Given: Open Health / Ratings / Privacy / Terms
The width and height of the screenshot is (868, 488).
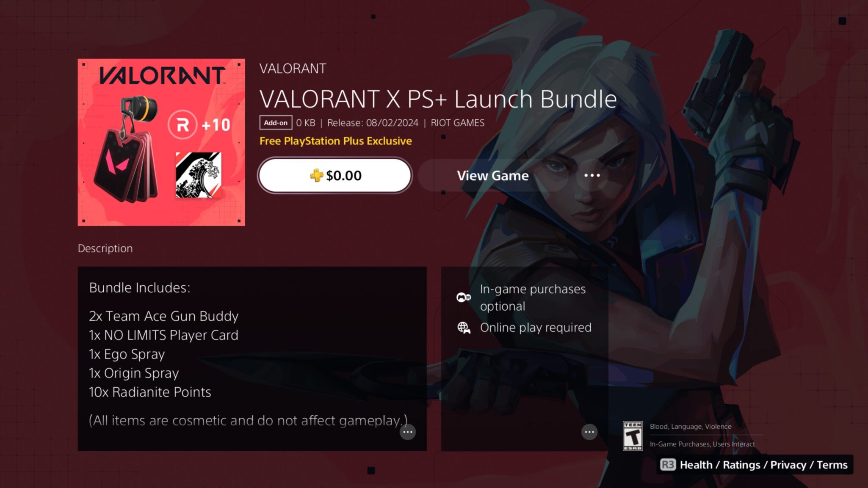Looking at the screenshot, I should (x=763, y=465).
